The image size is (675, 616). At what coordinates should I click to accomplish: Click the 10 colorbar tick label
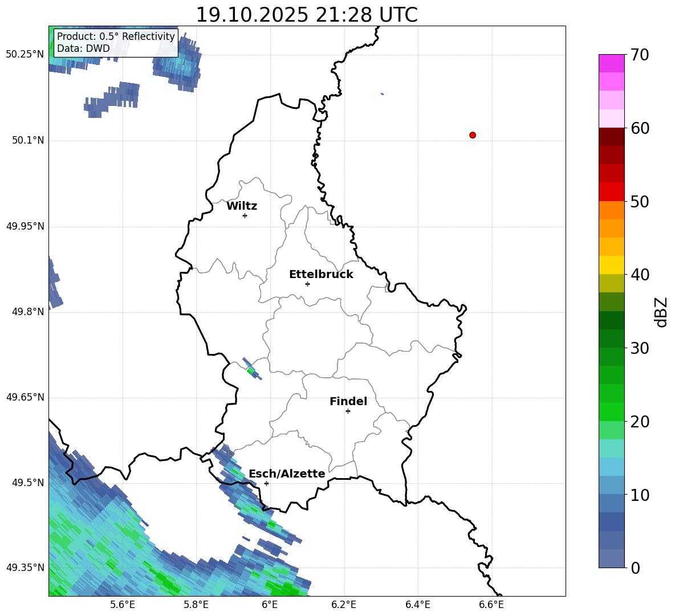(x=640, y=495)
